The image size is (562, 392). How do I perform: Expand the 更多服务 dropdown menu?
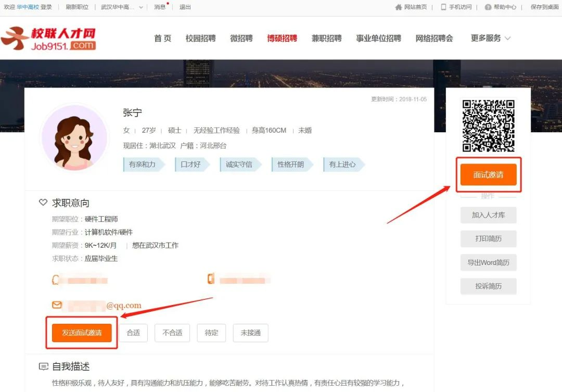tap(491, 39)
